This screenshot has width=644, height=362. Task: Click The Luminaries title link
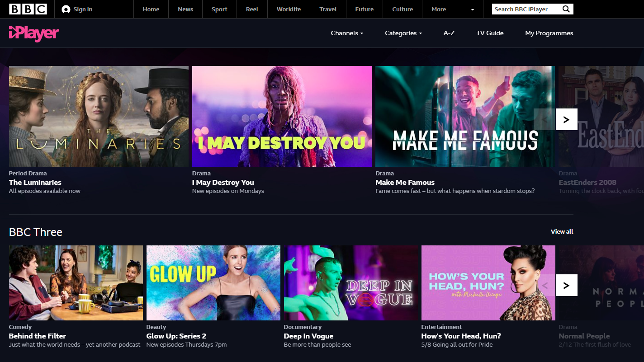click(35, 182)
